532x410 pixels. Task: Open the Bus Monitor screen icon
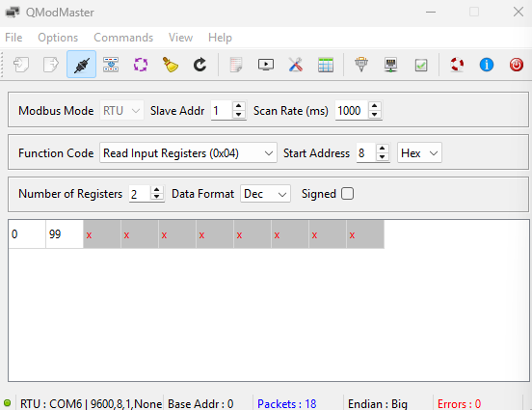pyautogui.click(x=266, y=65)
